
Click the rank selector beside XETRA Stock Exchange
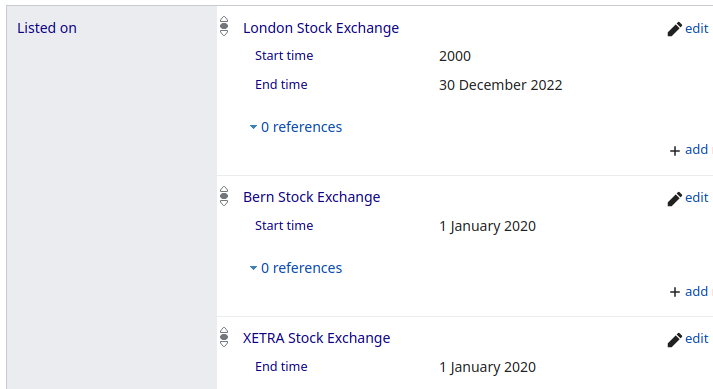(x=224, y=337)
